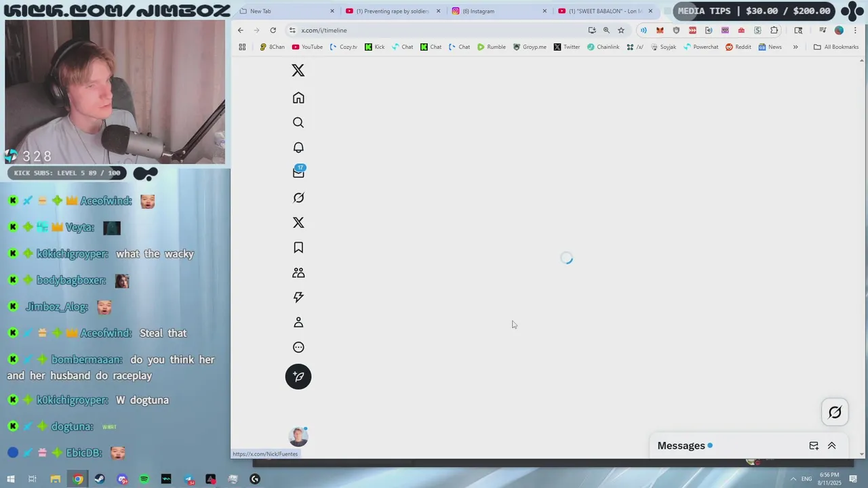The image size is (868, 488).
Task: Show hidden bookmarks overflow chevron
Action: click(795, 47)
